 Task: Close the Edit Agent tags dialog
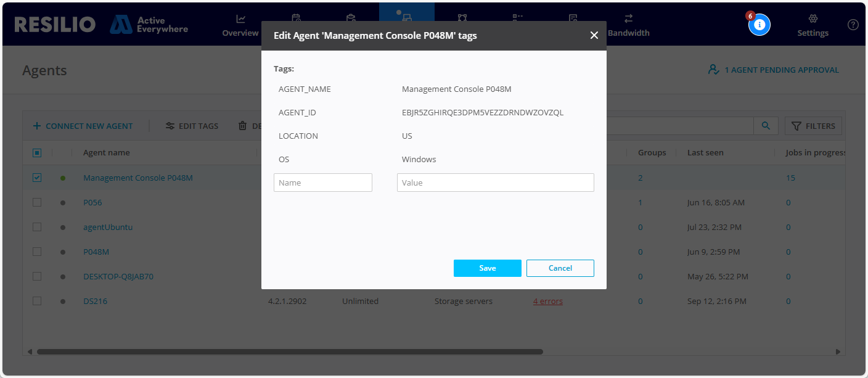point(594,36)
